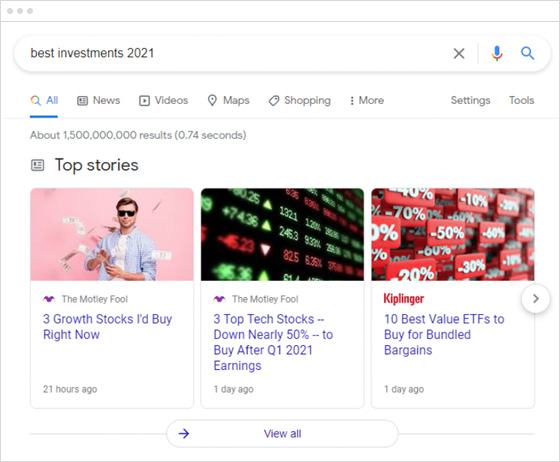The height and width of the screenshot is (462, 560).
Task: Submit search using the magnifier icon
Action: (x=527, y=53)
